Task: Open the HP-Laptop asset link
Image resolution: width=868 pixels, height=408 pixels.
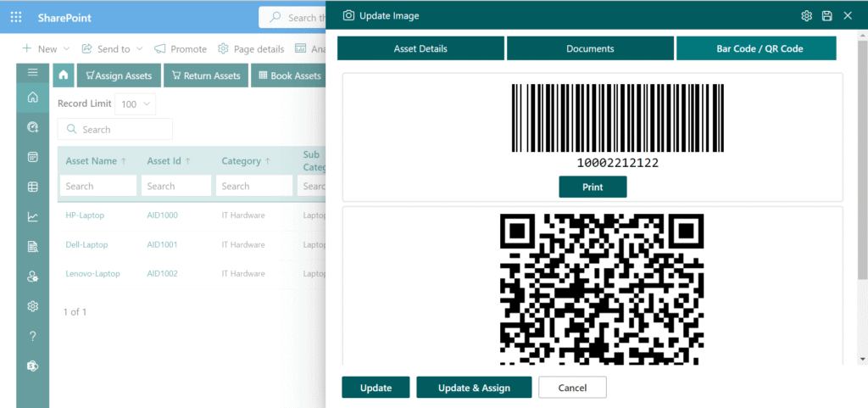Action: click(85, 215)
